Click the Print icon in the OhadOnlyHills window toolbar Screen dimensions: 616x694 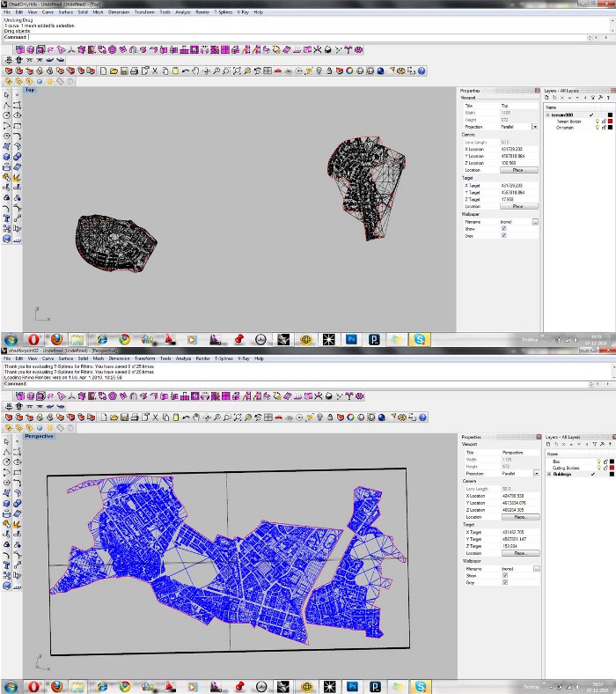(134, 70)
